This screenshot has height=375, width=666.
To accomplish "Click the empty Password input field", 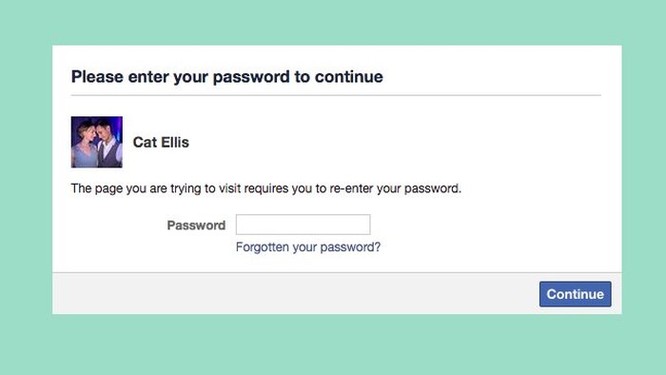I will click(303, 225).
